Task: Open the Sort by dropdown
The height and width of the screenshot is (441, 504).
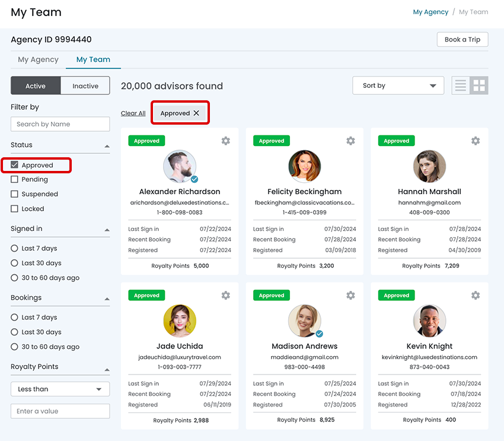Action: coord(398,85)
